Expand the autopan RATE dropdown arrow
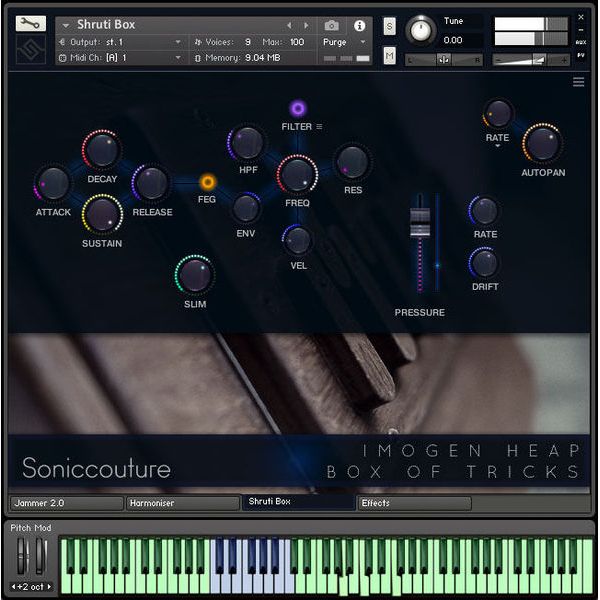600x600 pixels. point(497,146)
